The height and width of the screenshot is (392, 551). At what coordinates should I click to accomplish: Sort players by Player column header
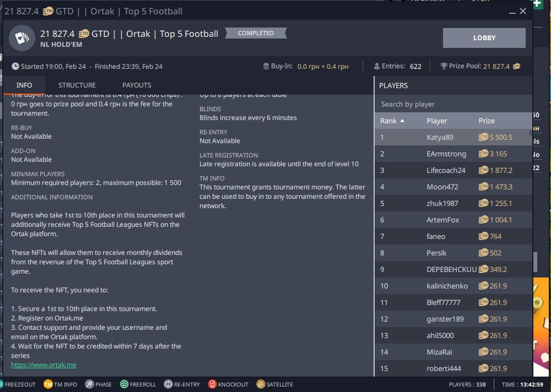[x=437, y=121]
